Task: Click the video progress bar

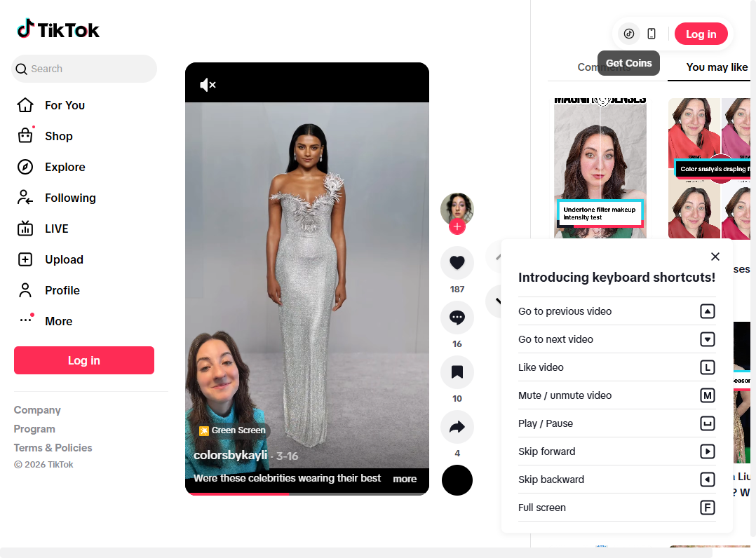Action: click(x=307, y=494)
